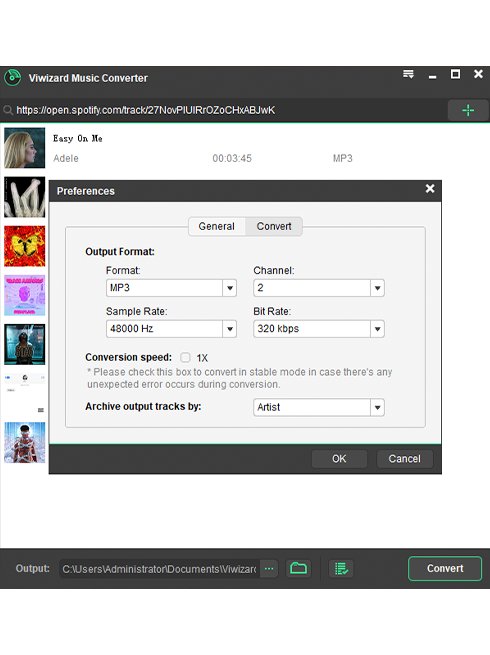The image size is (490, 655).
Task: Open the hamburger menu icon in title bar
Action: [x=408, y=74]
